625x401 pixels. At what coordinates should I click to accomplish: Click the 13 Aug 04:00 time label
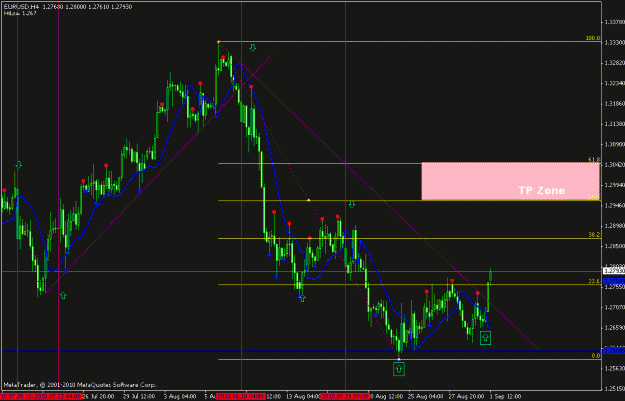[304, 397]
